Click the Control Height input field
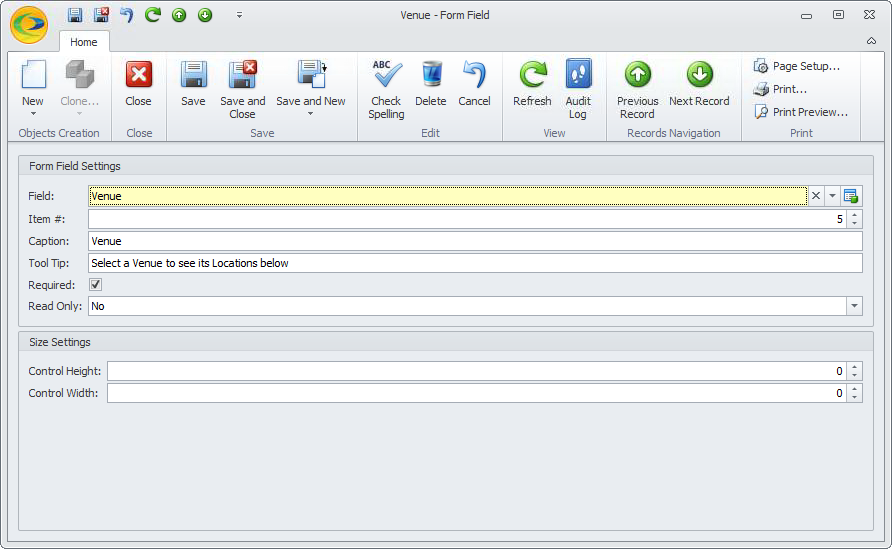The height and width of the screenshot is (549, 892). [477, 371]
